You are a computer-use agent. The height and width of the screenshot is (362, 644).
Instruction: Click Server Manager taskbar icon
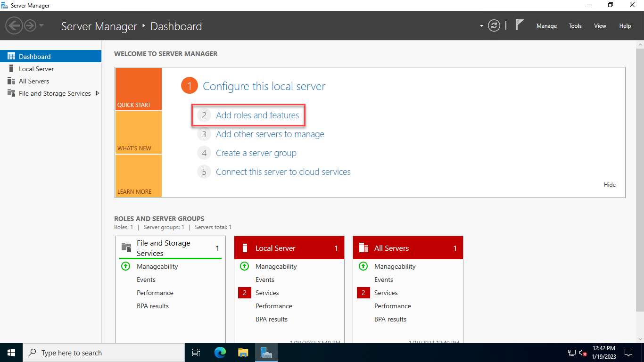coord(266,353)
